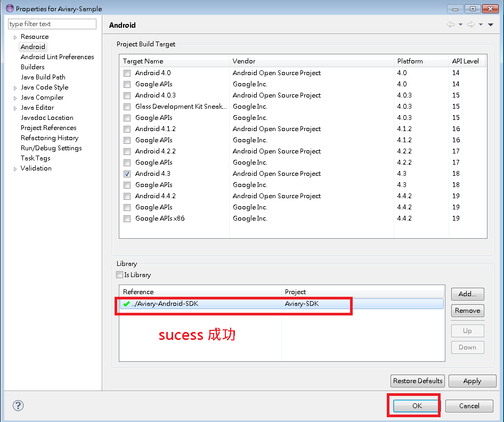Confirm with the OK button

click(x=417, y=406)
